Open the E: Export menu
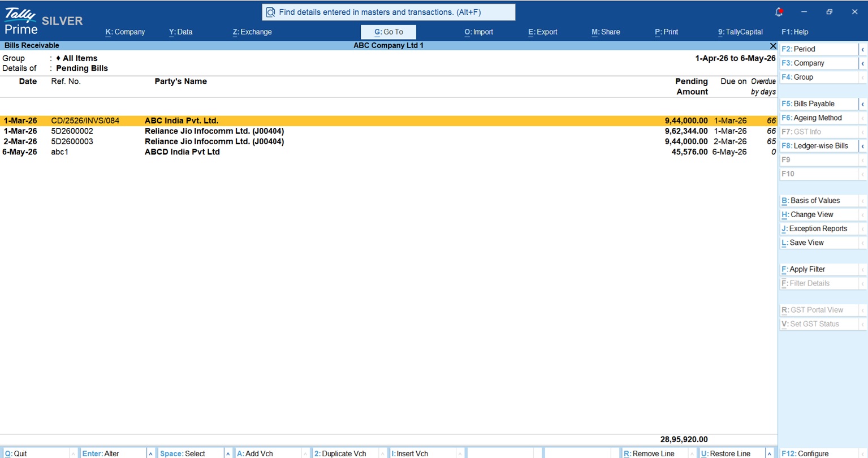Image resolution: width=868 pixels, height=458 pixels. tap(543, 32)
